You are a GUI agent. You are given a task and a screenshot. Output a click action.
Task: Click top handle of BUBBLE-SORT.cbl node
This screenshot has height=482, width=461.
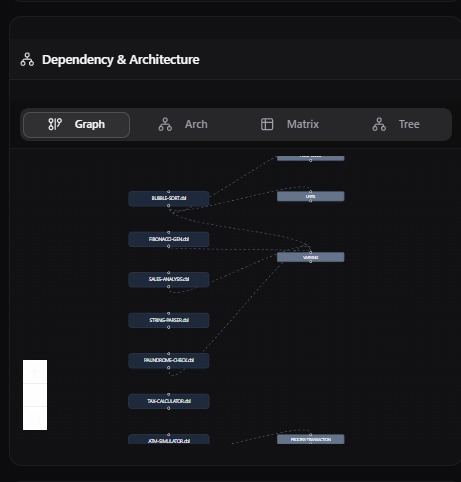point(169,192)
